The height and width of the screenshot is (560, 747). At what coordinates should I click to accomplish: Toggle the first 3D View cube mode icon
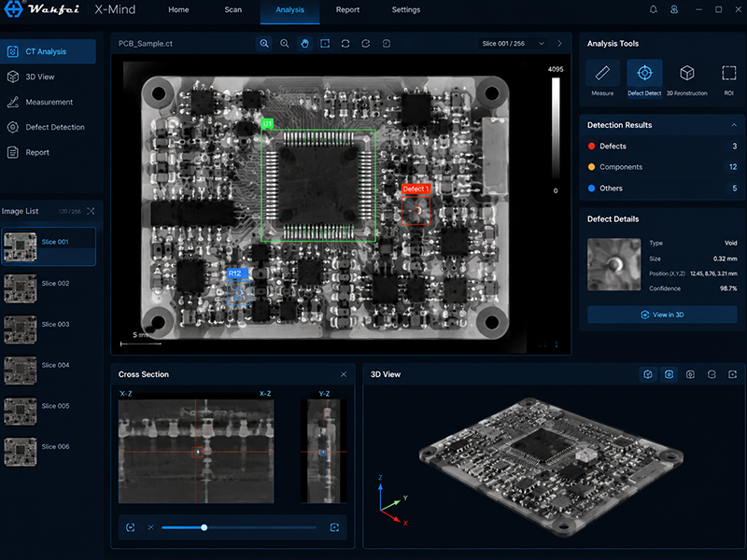point(648,375)
